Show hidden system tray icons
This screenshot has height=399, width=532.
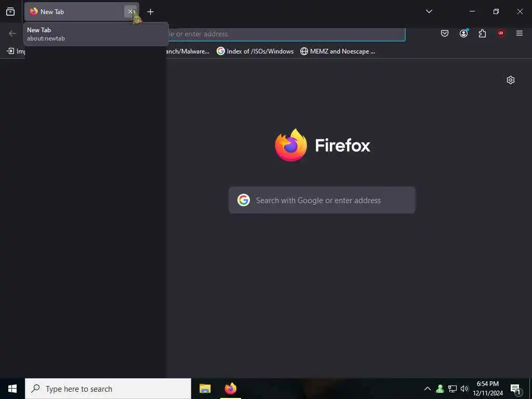click(x=428, y=389)
